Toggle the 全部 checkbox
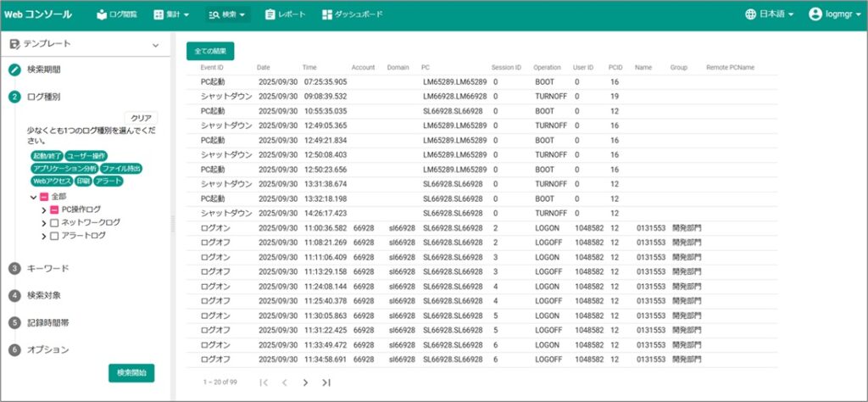 [x=44, y=197]
